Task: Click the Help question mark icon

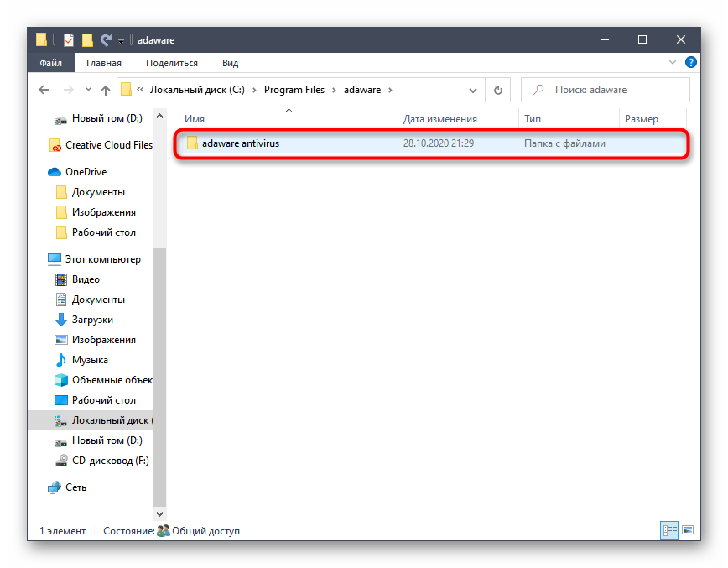Action: click(x=691, y=63)
